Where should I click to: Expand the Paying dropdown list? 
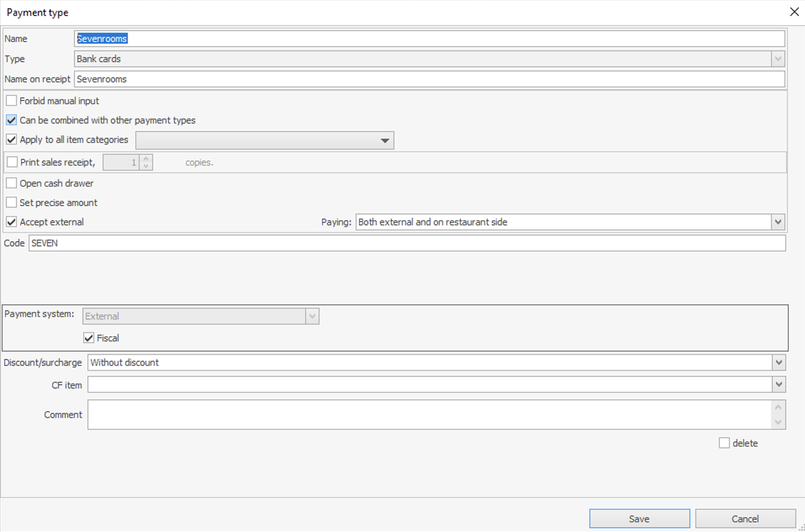coord(777,222)
